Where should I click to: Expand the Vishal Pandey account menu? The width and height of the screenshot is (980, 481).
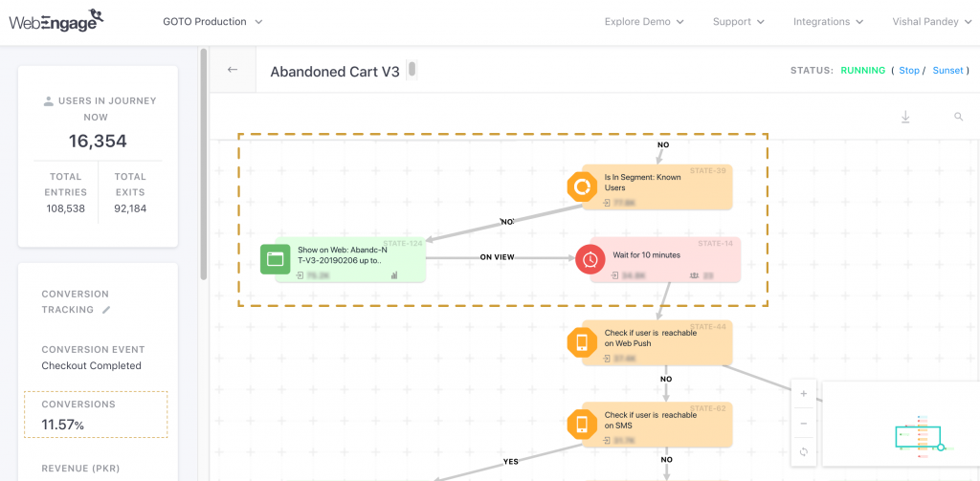[931, 21]
